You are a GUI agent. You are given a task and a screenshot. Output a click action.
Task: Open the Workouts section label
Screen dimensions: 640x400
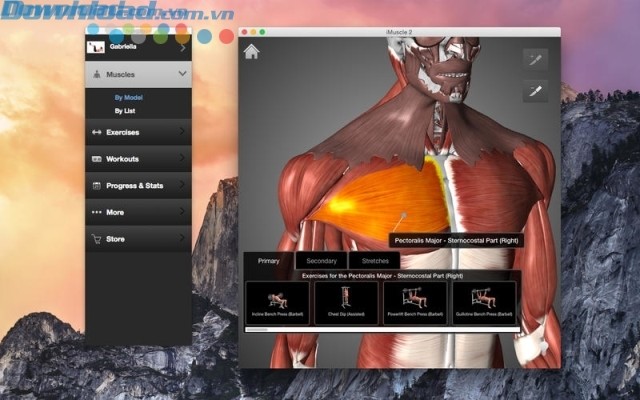click(x=122, y=159)
